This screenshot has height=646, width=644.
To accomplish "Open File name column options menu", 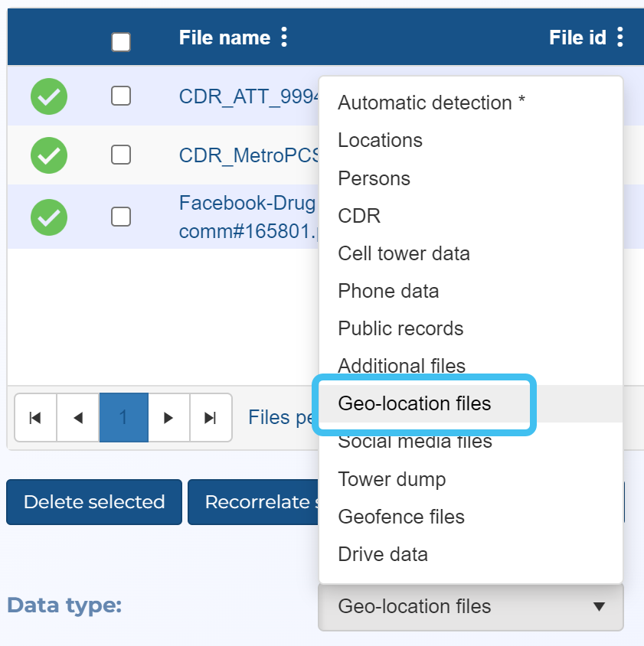I will click(284, 38).
